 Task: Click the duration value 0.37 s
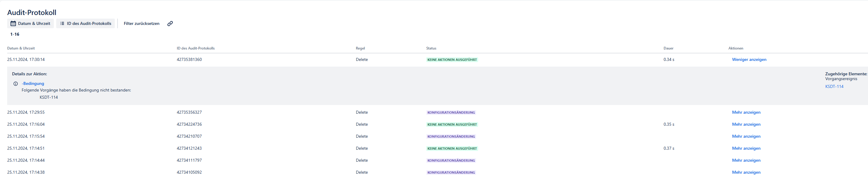click(x=669, y=148)
